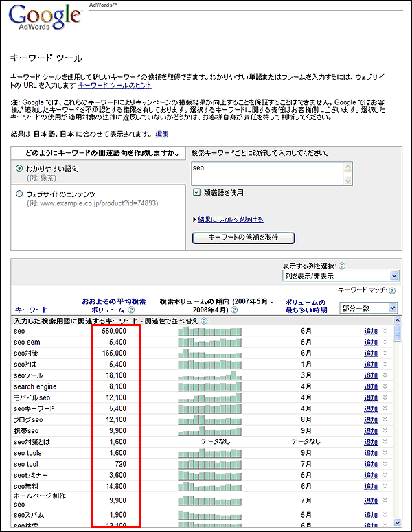The width and height of the screenshot is (412, 532).
Task: Expand the 結果にフィルタをかける section
Action: point(230,220)
